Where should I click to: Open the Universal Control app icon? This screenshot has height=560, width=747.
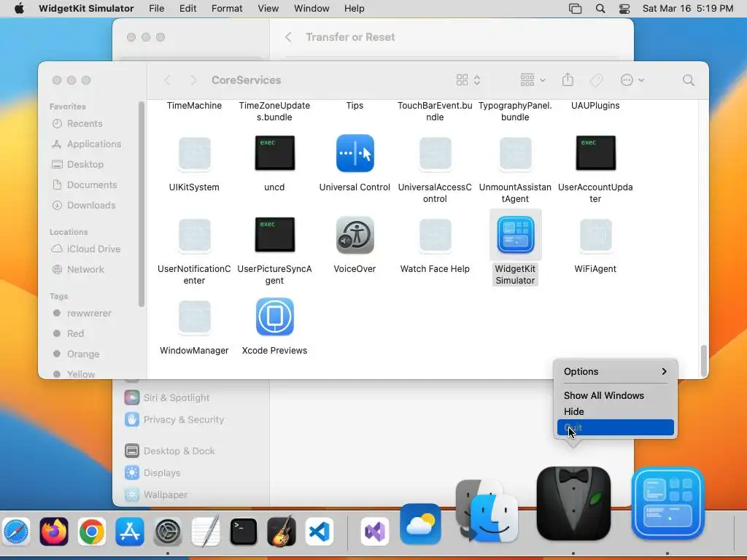[x=355, y=153]
